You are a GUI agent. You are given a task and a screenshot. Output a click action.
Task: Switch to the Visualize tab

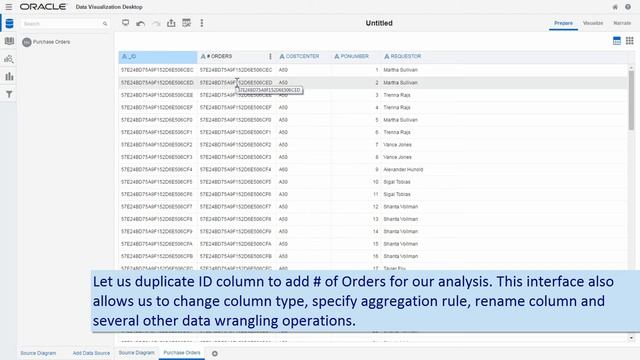pos(593,23)
